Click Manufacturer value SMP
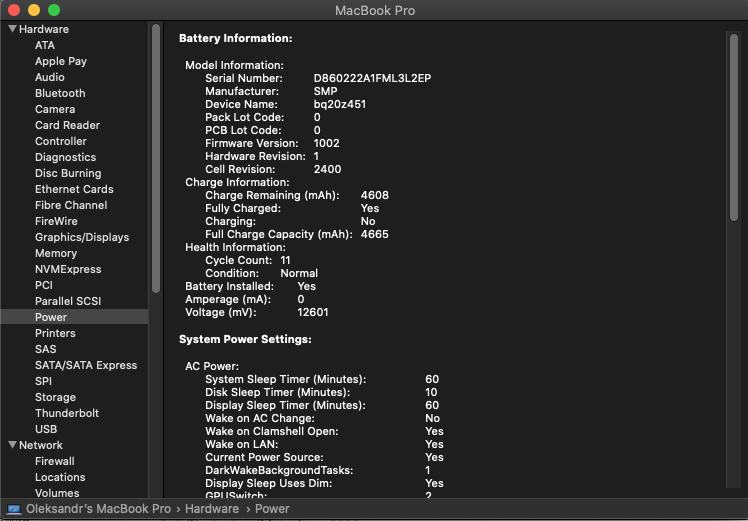This screenshot has height=521, width=748. click(x=325, y=92)
